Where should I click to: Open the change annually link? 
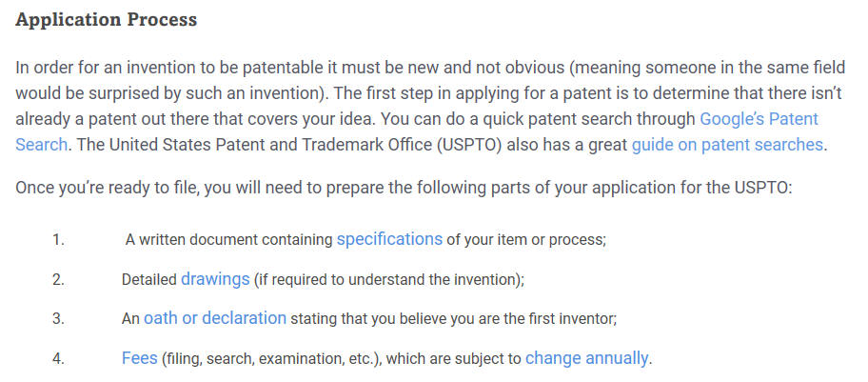click(x=586, y=358)
